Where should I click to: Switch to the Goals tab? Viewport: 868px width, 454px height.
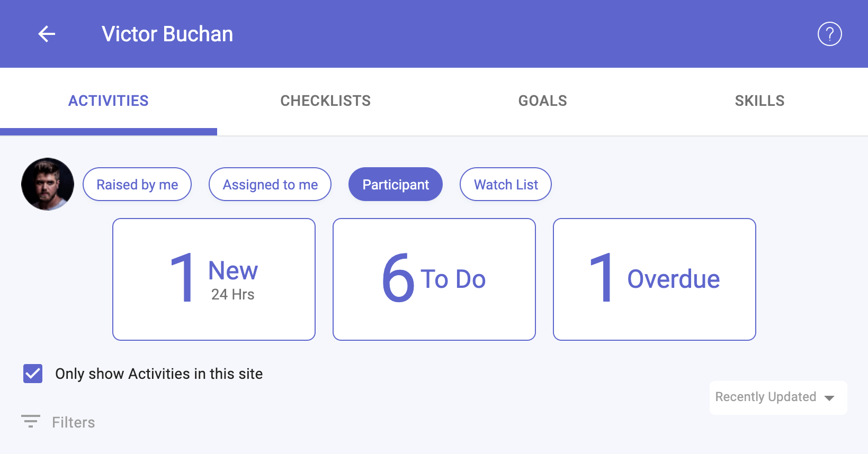543,101
